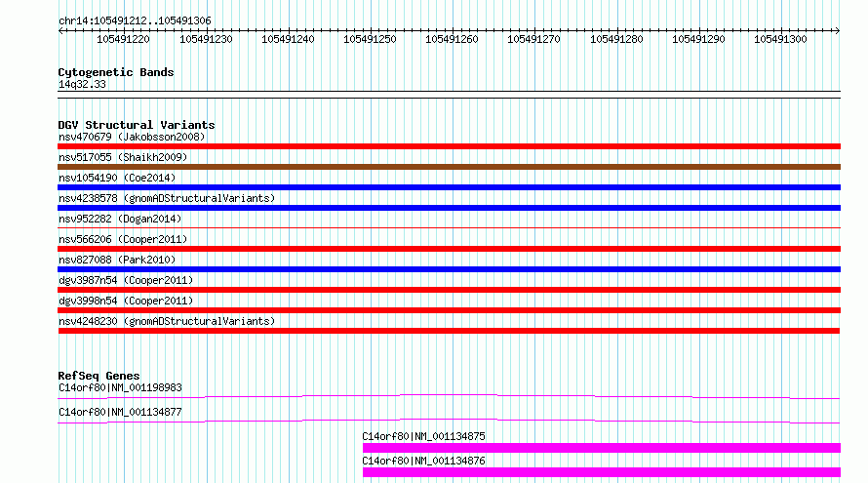Viewport: 868px width, 483px height.
Task: Open the nsv827088 (Park2010) label
Action: [x=117, y=260]
